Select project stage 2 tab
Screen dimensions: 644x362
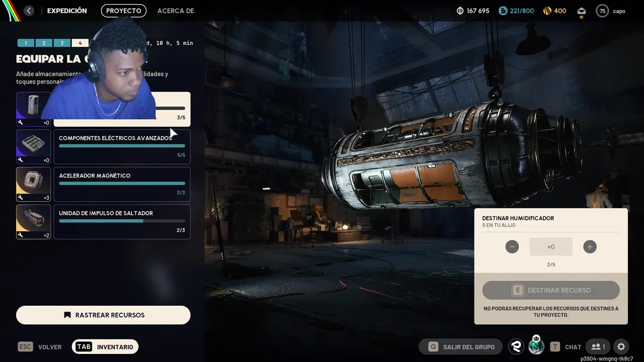click(44, 43)
